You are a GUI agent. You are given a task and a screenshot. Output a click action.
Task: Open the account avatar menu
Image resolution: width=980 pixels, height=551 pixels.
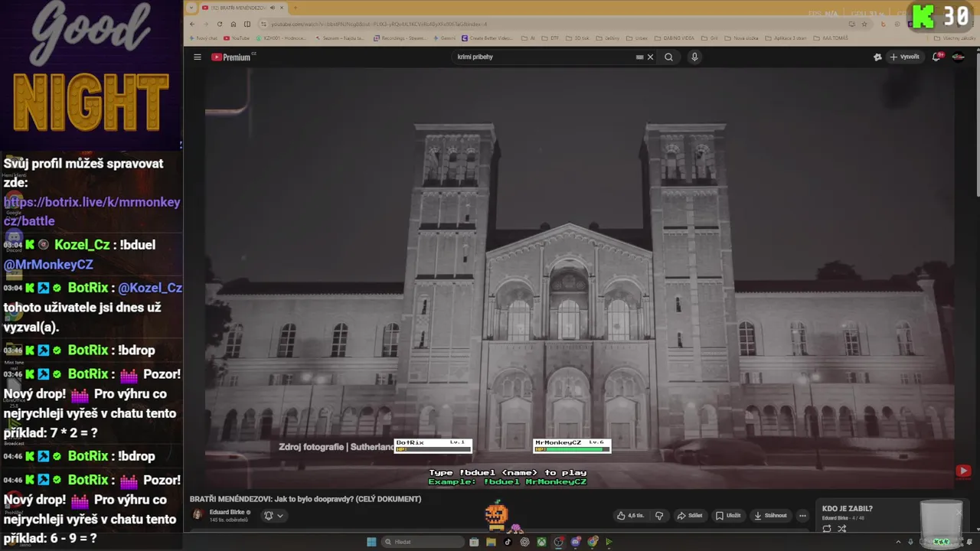(958, 57)
